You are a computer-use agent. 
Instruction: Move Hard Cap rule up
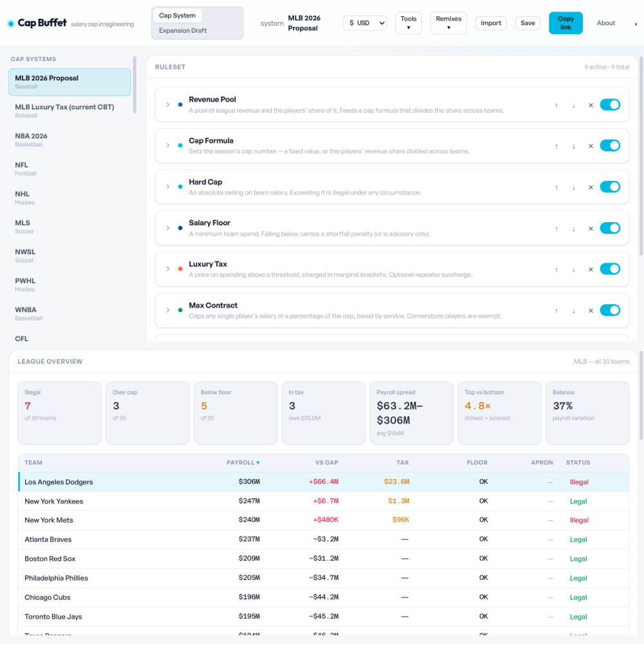coord(556,187)
